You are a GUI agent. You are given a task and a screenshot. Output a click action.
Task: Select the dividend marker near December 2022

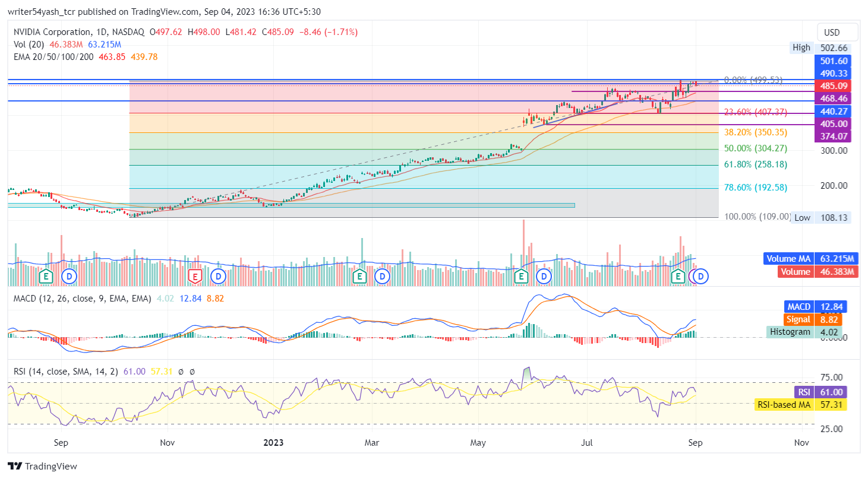(x=219, y=276)
